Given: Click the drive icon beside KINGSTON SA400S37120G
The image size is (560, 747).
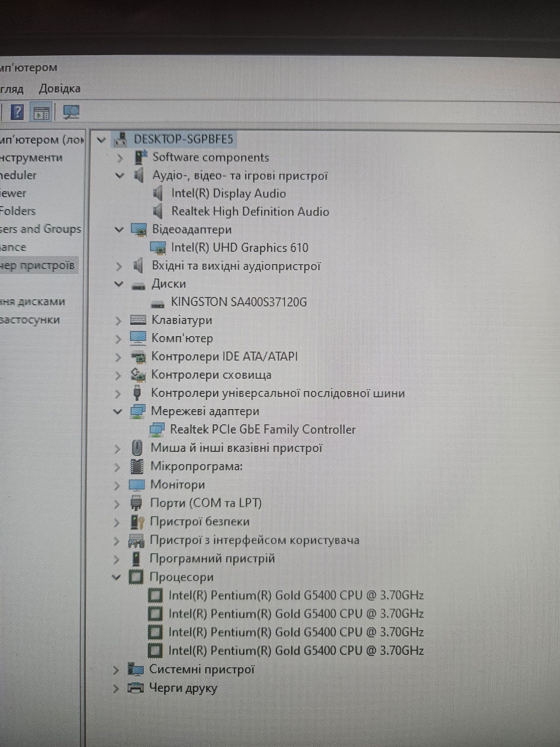Looking at the screenshot, I should (158, 304).
